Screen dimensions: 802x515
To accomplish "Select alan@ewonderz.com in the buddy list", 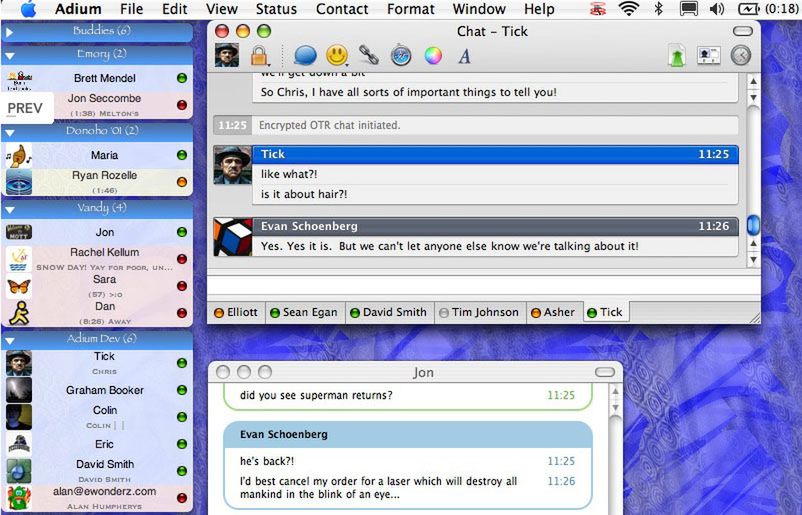I will point(97,498).
